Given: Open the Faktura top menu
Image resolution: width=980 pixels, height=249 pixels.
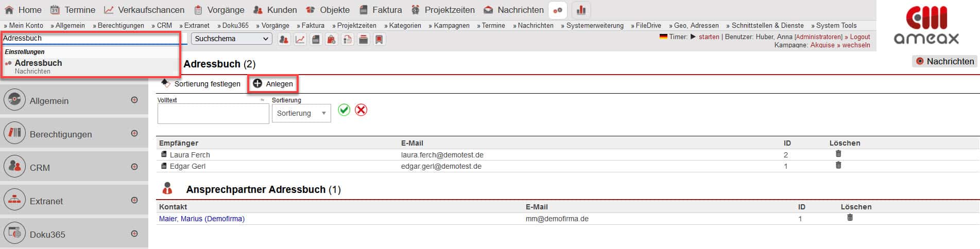Looking at the screenshot, I should (381, 10).
